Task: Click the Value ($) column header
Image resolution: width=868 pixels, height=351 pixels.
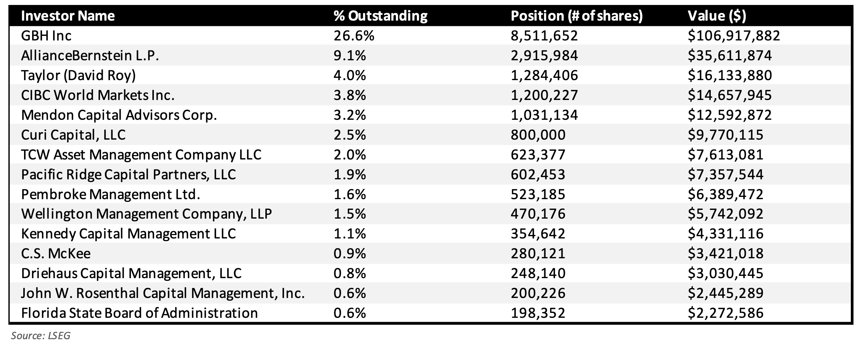Action: point(716,16)
